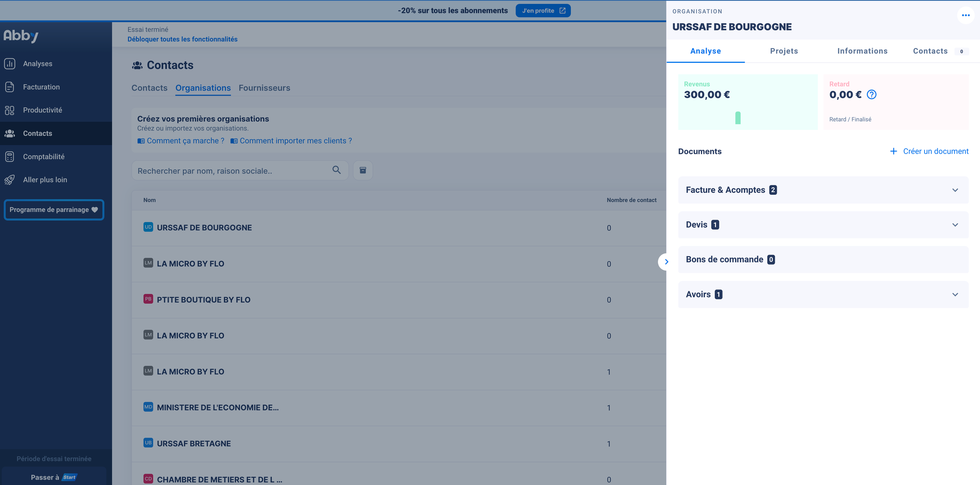The height and width of the screenshot is (485, 980).
Task: Click the archive icon next to search
Action: click(x=363, y=170)
